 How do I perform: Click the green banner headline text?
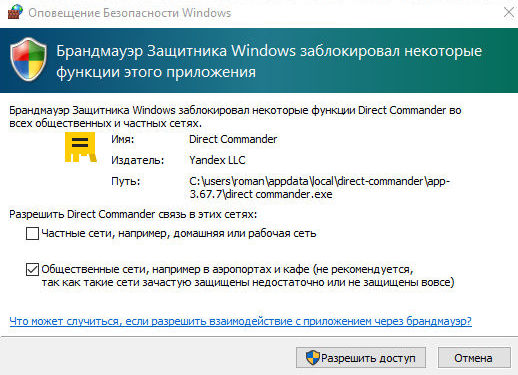269,61
